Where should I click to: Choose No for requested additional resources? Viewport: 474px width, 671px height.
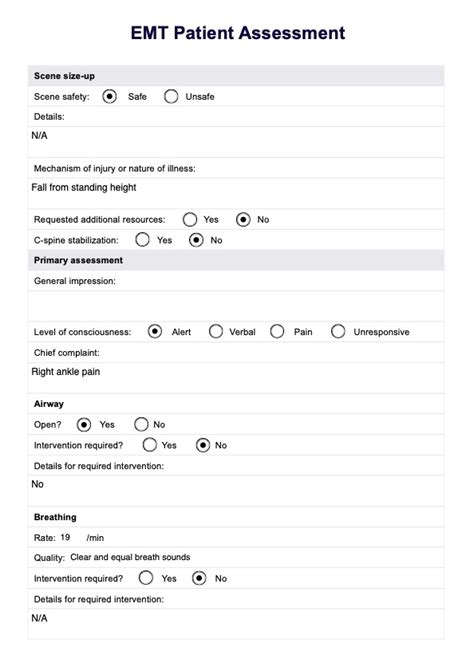[243, 220]
